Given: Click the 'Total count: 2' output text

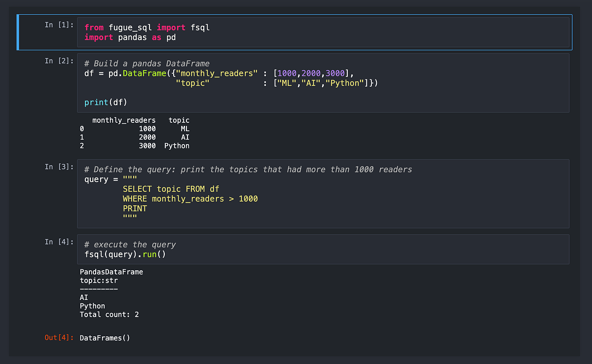Looking at the screenshot, I should pos(110,314).
